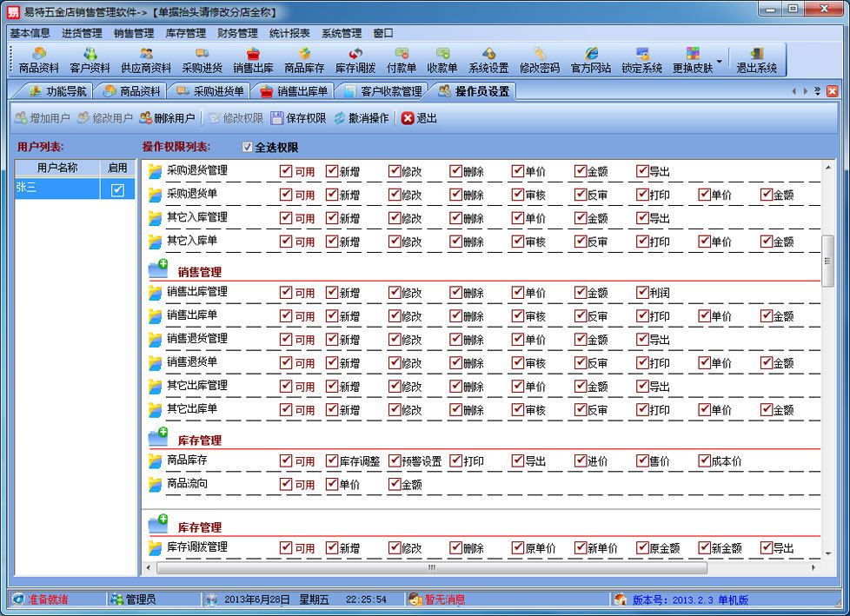The image size is (850, 616).
Task: Click the 锁定系统 toolbar icon
Action: (641, 60)
